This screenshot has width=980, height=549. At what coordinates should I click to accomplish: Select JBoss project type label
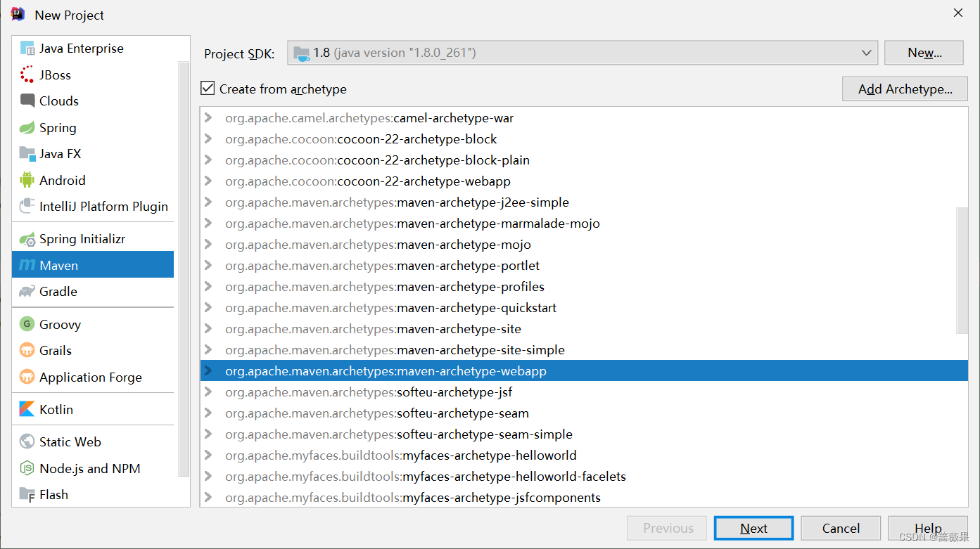click(55, 75)
